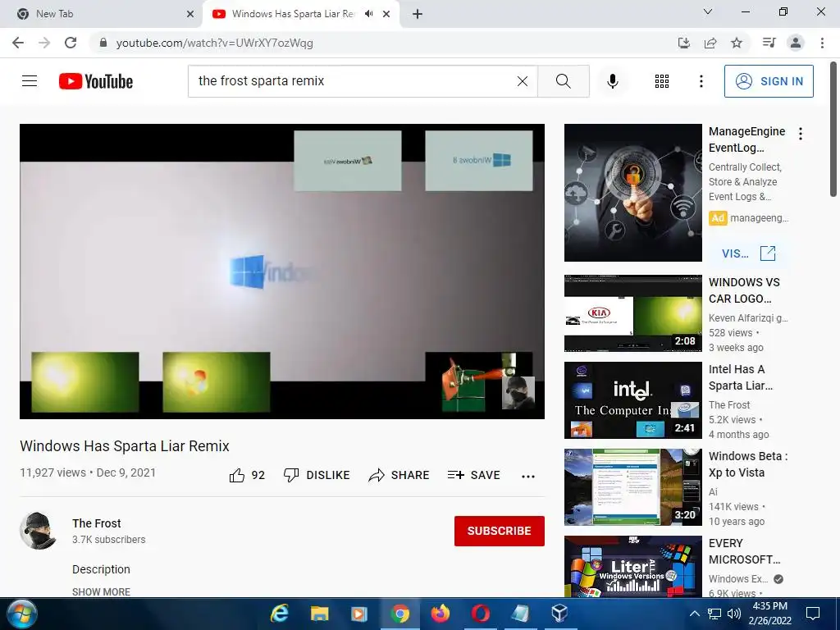Open File Explorer from taskbar
The height and width of the screenshot is (630, 840).
[x=319, y=614]
